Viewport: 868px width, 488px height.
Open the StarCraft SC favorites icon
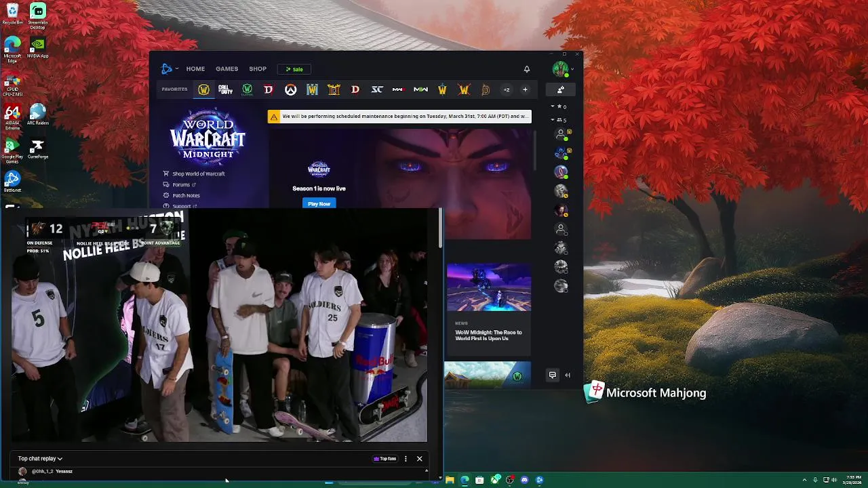tap(377, 89)
